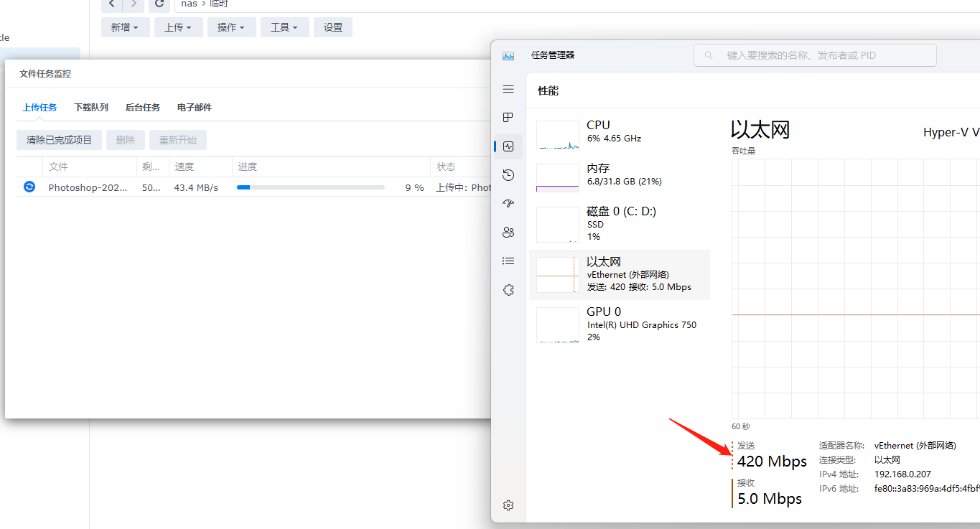Viewport: 980px width, 529px height.
Task: Switch to 上传任务 tab
Action: coord(39,108)
